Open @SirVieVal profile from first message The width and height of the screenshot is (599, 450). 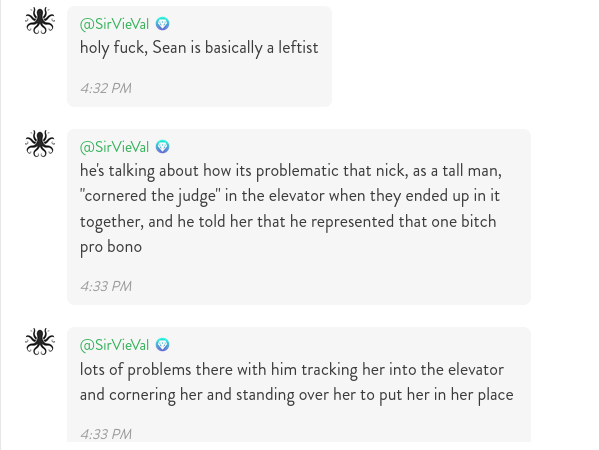(x=114, y=24)
